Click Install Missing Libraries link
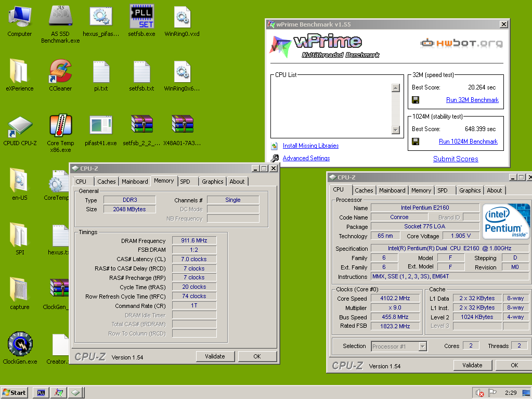This screenshot has height=399, width=532. (x=311, y=146)
